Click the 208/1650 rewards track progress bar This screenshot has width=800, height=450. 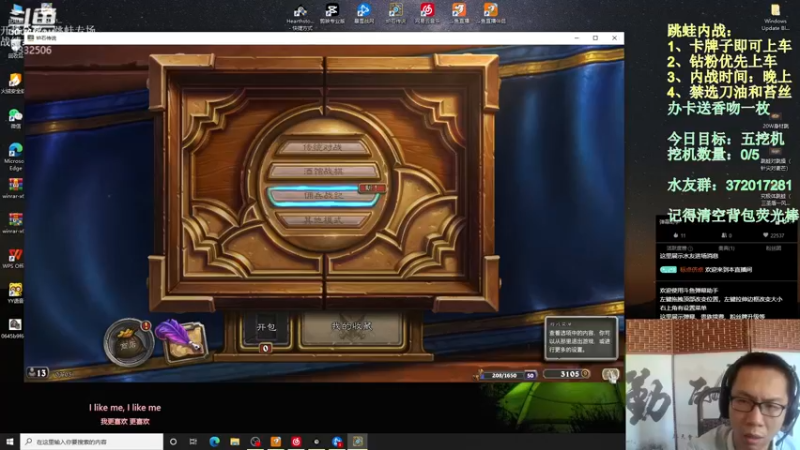(x=504, y=376)
